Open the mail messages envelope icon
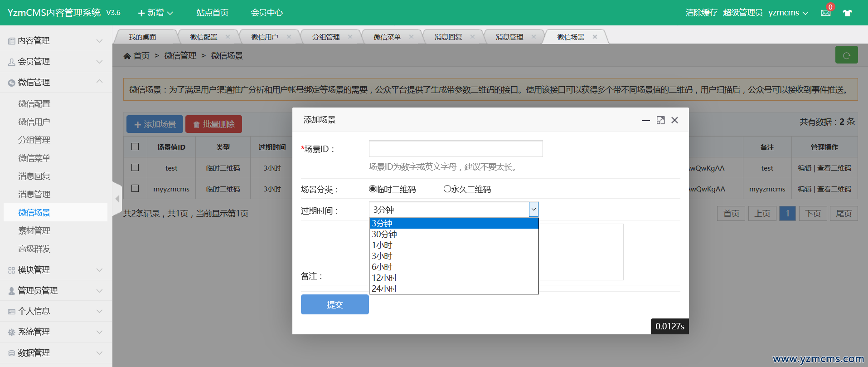 tap(825, 13)
